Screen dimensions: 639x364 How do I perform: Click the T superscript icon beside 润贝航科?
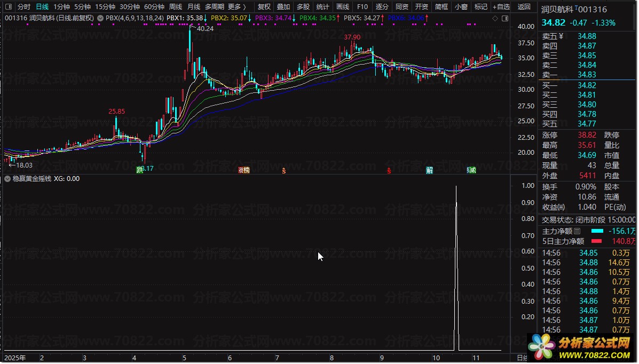tap(576, 7)
